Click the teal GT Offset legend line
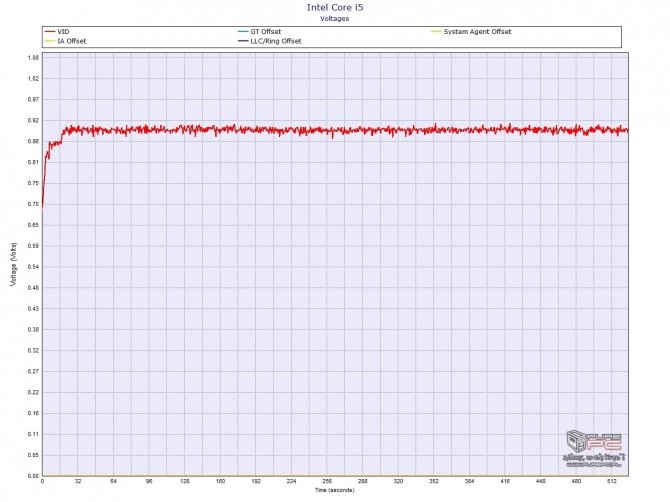670x502 pixels. 243,32
